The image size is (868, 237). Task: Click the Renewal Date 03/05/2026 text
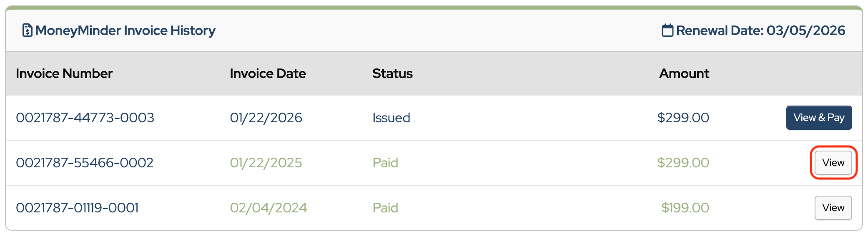[x=760, y=30]
